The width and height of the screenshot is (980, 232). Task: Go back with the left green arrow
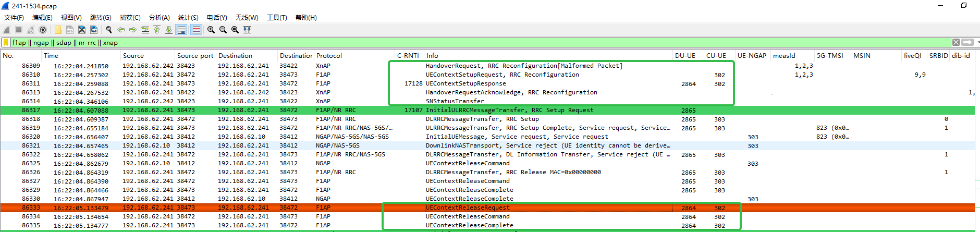click(x=121, y=30)
